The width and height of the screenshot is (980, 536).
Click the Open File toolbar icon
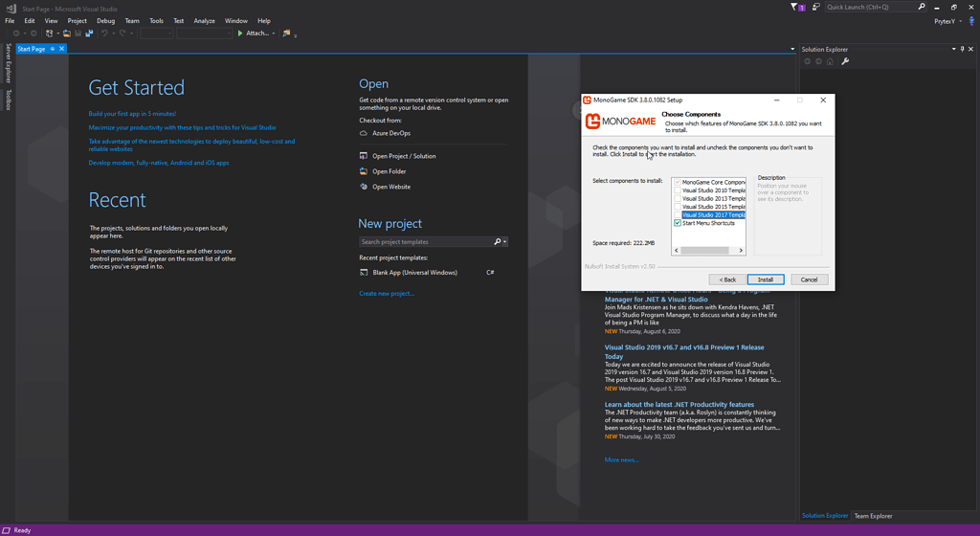[x=67, y=33]
